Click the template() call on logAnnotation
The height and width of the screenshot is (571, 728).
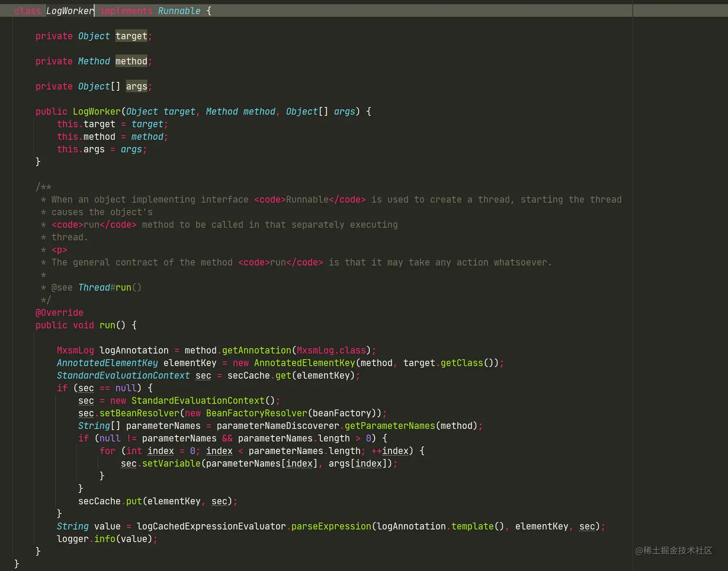pos(478,526)
